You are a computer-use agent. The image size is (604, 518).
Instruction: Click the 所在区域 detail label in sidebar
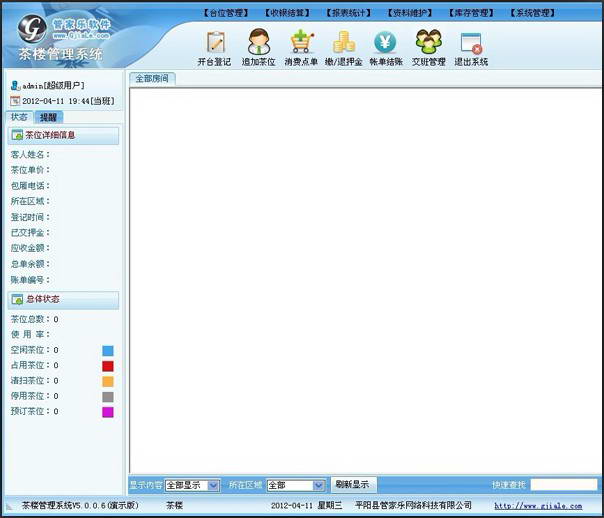click(30, 201)
